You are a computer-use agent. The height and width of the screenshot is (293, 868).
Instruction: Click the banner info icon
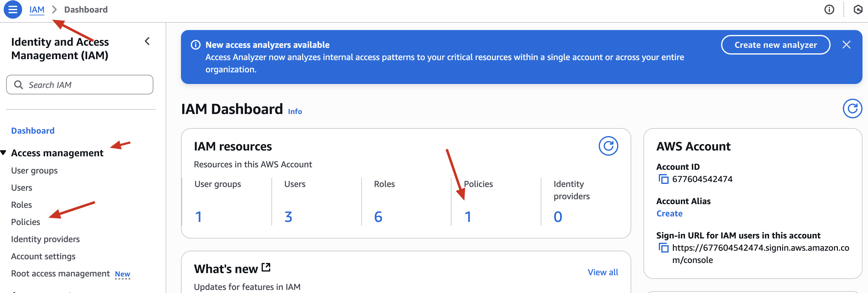(x=195, y=44)
